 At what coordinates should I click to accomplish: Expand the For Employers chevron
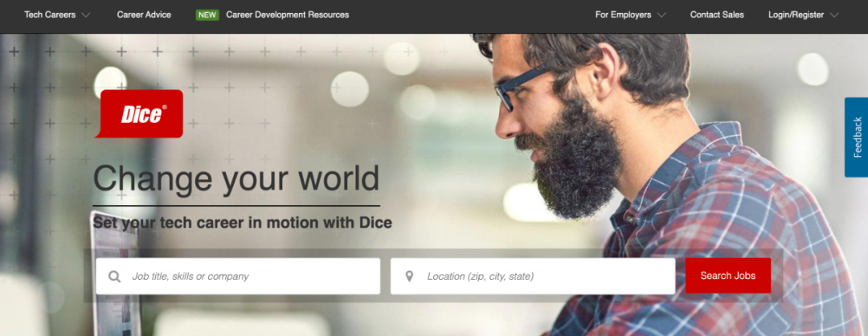[661, 15]
